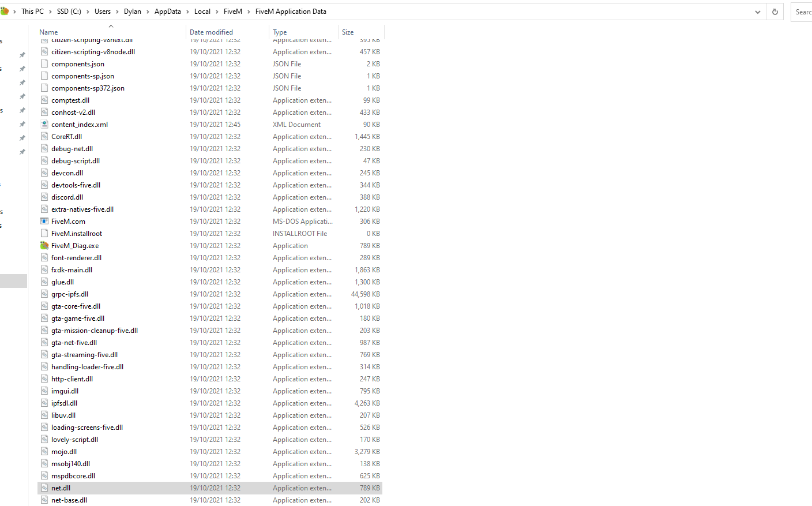Click the Search box

pos(802,12)
